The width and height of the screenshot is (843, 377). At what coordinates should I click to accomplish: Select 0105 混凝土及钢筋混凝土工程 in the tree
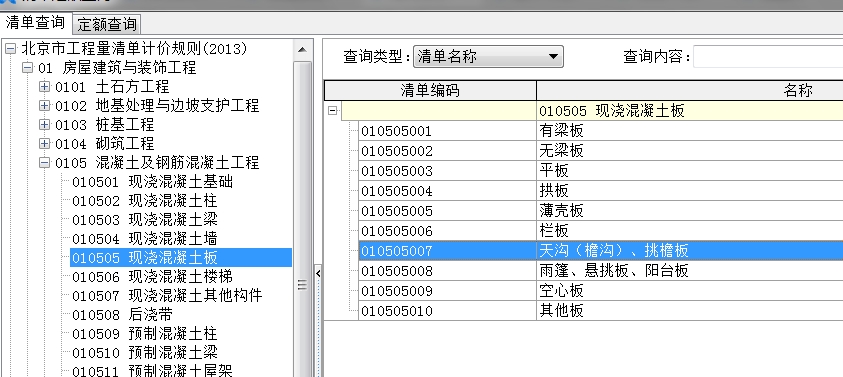pyautogui.click(x=157, y=162)
